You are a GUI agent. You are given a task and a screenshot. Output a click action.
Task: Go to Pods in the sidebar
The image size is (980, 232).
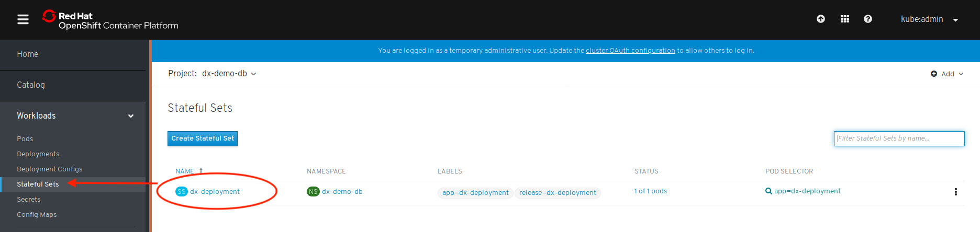pyautogui.click(x=25, y=139)
